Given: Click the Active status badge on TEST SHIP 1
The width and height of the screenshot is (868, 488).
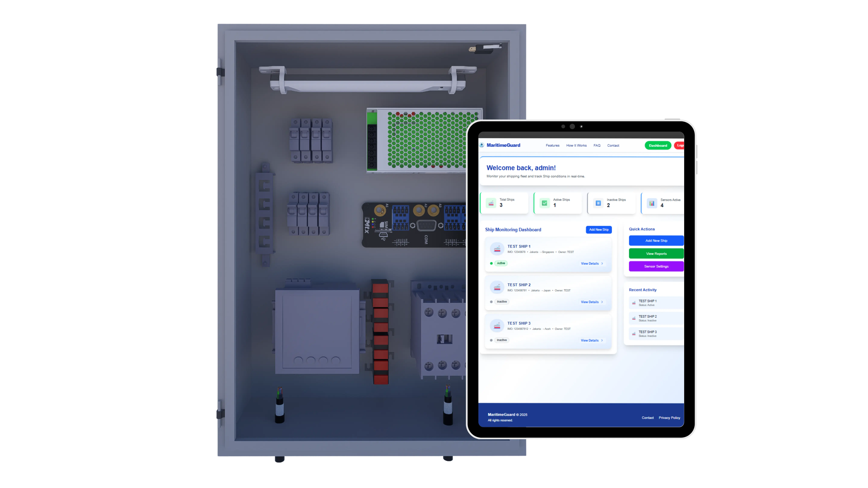Looking at the screenshot, I should click(x=501, y=263).
